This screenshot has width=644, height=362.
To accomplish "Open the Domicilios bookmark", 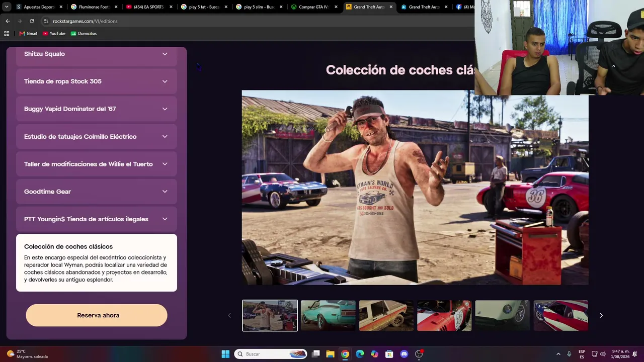I will point(84,34).
